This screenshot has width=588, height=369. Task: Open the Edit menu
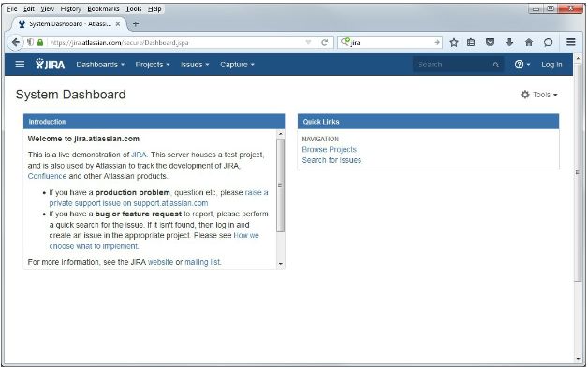(x=28, y=9)
